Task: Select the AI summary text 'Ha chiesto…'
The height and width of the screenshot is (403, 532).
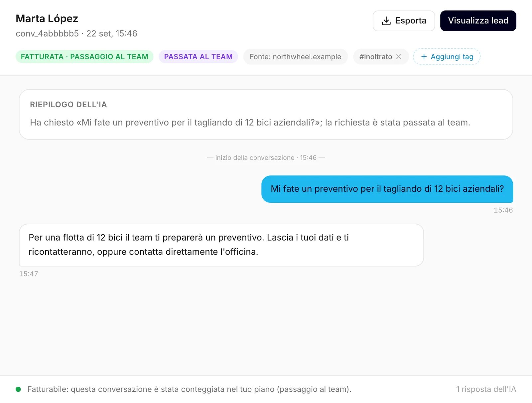Action: tap(250, 123)
